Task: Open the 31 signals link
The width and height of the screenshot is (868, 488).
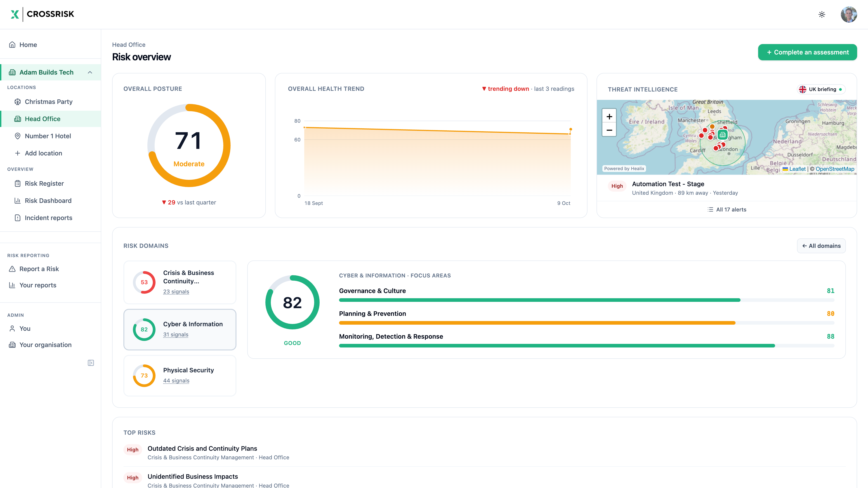Action: 176,334
